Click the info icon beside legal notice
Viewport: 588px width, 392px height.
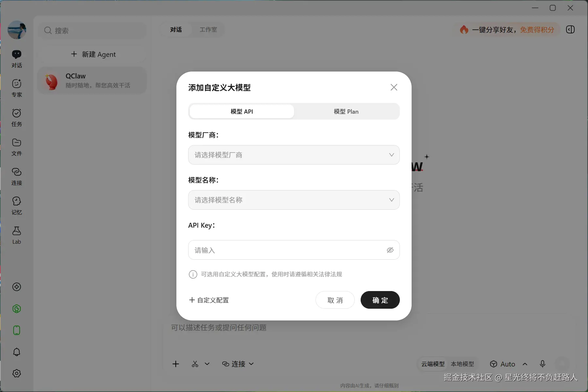coord(193,274)
